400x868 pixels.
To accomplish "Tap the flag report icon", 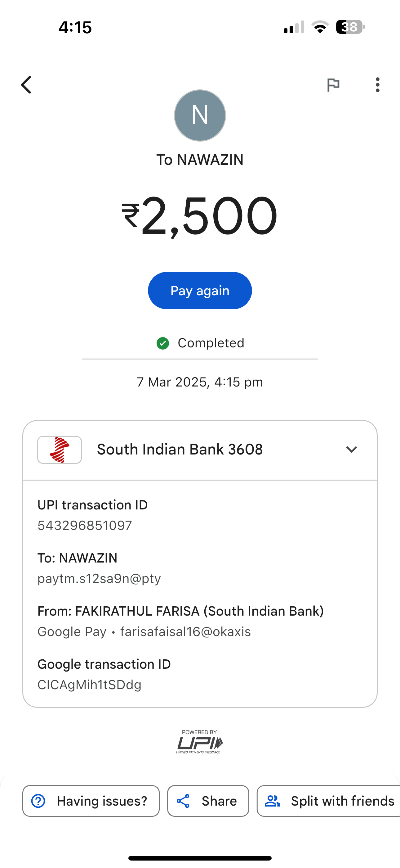I will (x=333, y=84).
